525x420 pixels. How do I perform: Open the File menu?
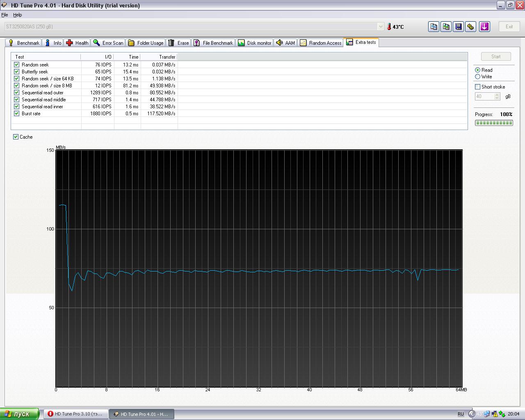click(x=5, y=15)
